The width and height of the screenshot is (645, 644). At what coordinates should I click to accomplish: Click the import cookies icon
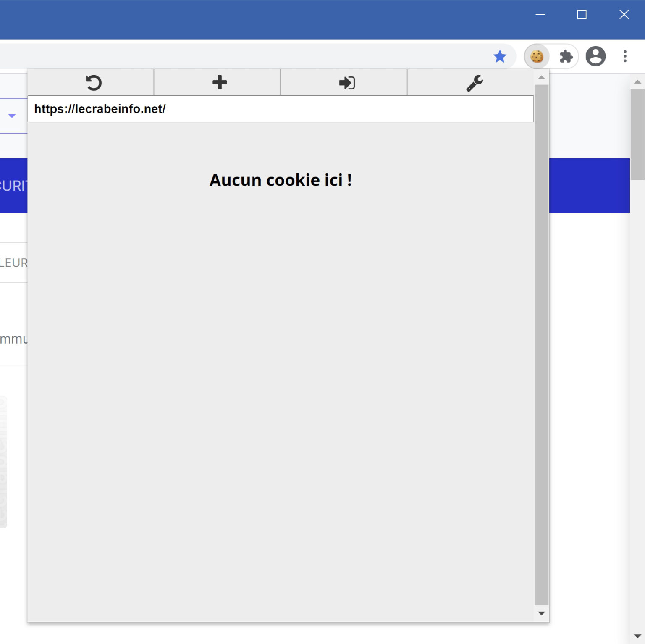[346, 83]
